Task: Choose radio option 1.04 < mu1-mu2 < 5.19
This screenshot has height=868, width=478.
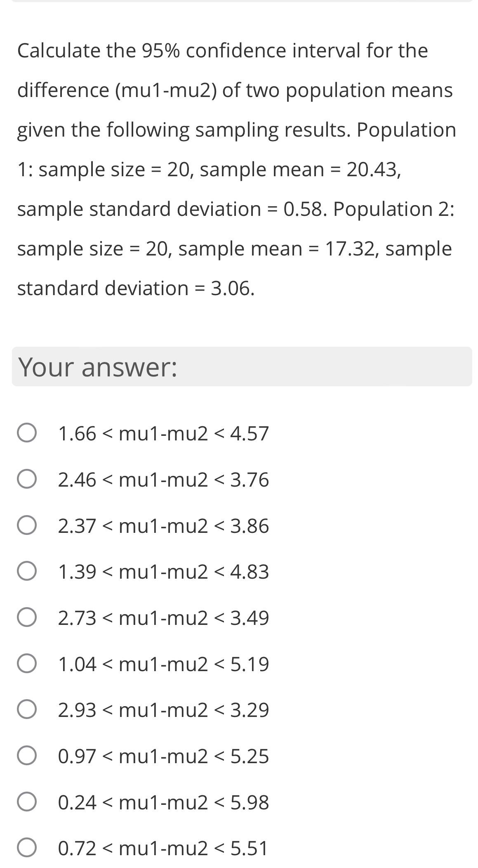Action: pyautogui.click(x=27, y=664)
